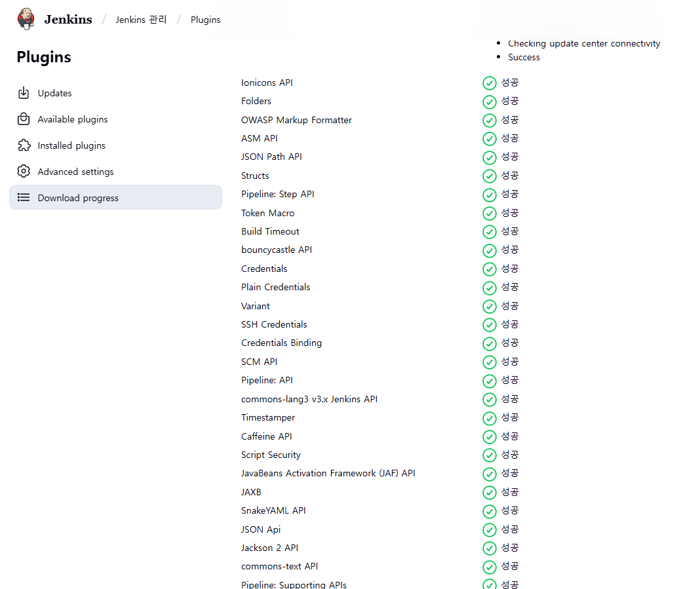Click the success check icon for Folders
The image size is (700, 589).
(490, 102)
